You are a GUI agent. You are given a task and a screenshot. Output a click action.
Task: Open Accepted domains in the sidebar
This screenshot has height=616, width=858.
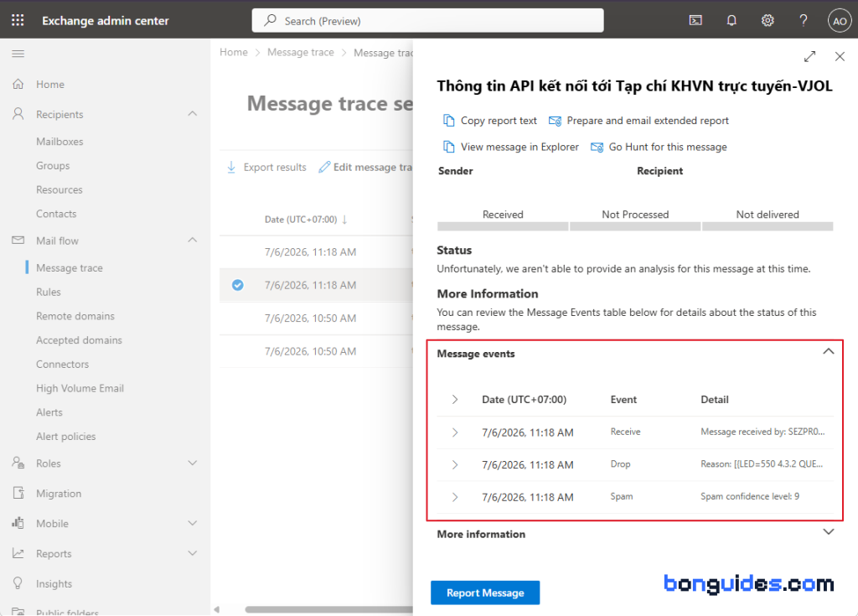(x=79, y=340)
